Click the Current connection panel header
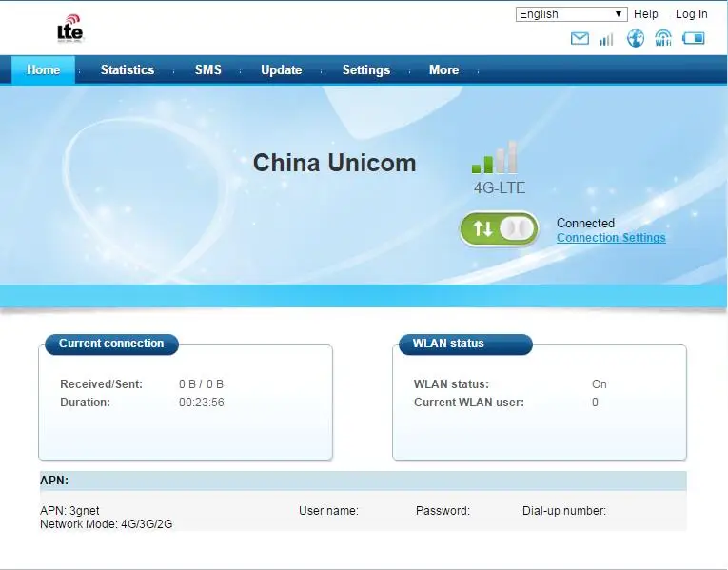The width and height of the screenshot is (728, 570). (x=111, y=344)
